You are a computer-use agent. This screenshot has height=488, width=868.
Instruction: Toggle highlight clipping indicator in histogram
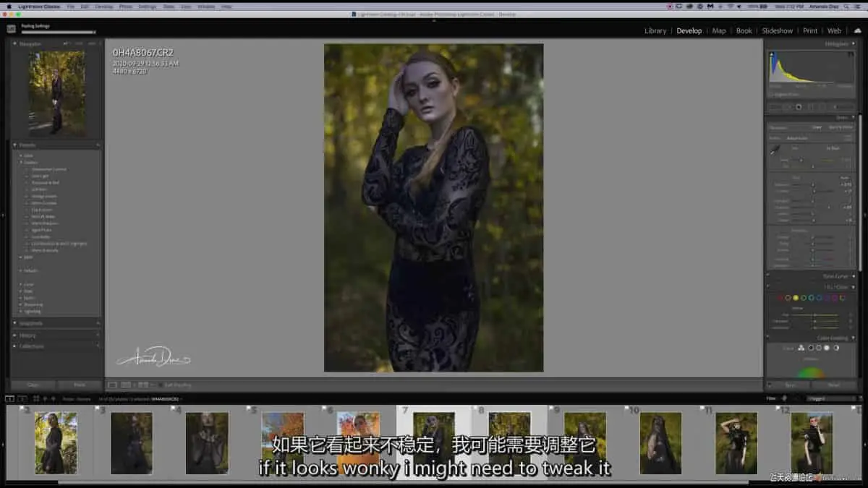pos(851,54)
